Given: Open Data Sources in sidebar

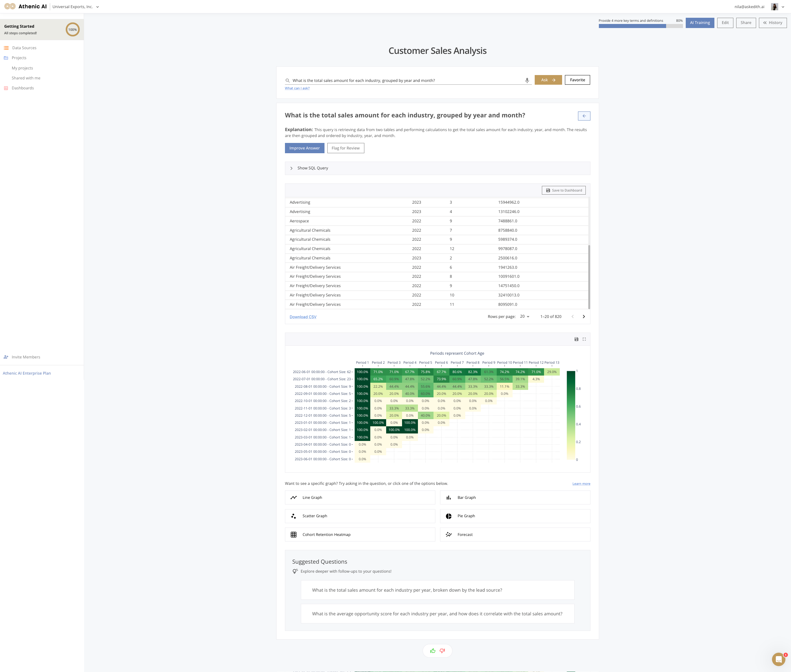Looking at the screenshot, I should pyautogui.click(x=24, y=48).
